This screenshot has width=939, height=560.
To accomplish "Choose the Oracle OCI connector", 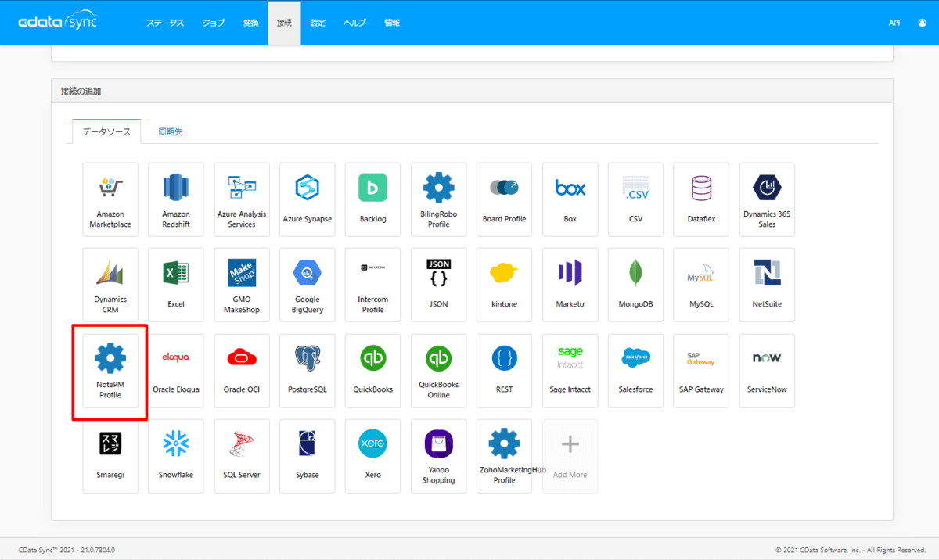I will [242, 371].
